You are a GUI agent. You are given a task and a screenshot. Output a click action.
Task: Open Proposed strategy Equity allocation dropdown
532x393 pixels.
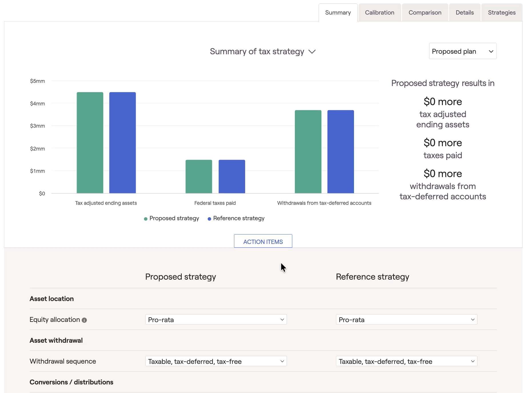tap(216, 320)
